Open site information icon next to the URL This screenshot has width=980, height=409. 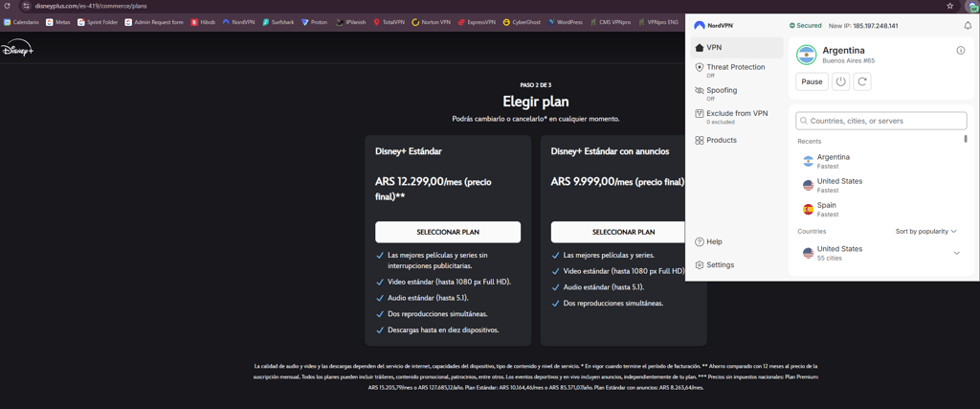tap(26, 6)
